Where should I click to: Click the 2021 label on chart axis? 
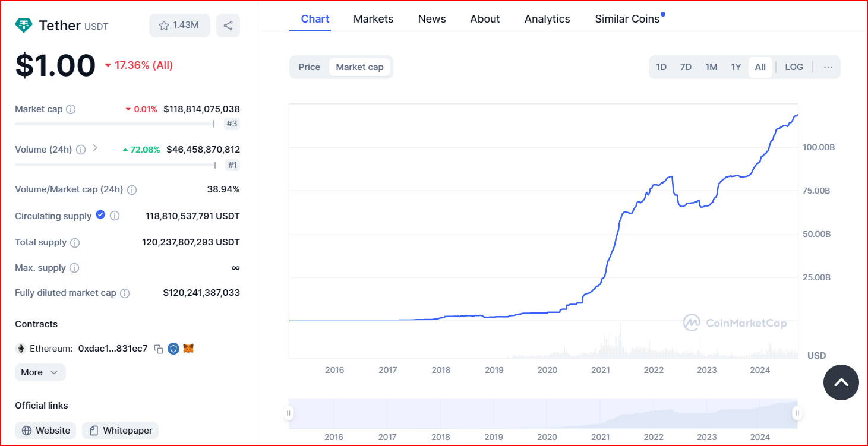tap(601, 370)
